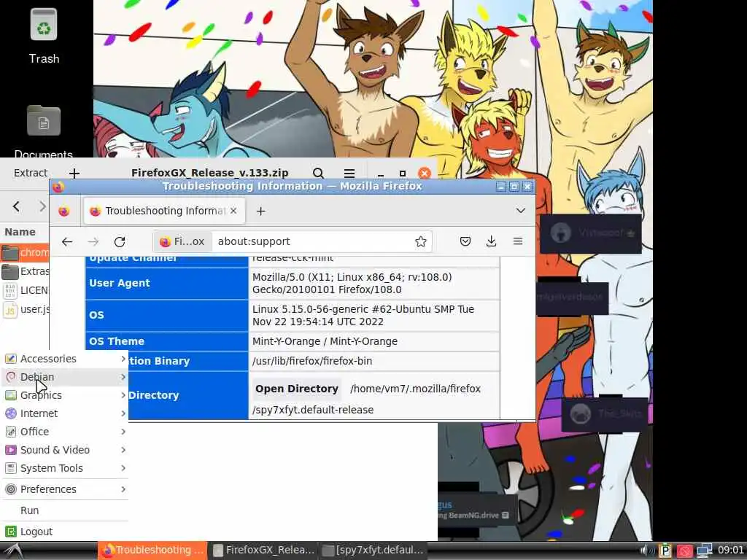Expand Preferences submenu arrow
Screen dimensions: 747x560
tap(123, 489)
